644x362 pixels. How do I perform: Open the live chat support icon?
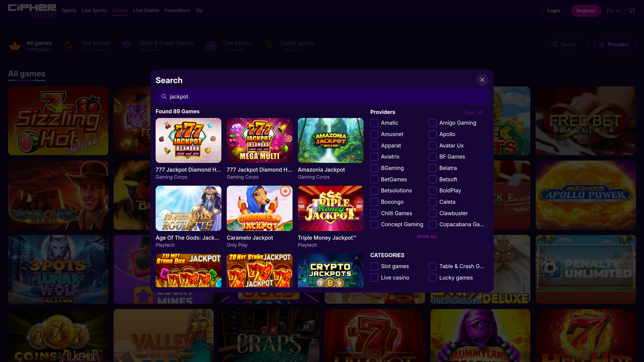point(632,10)
